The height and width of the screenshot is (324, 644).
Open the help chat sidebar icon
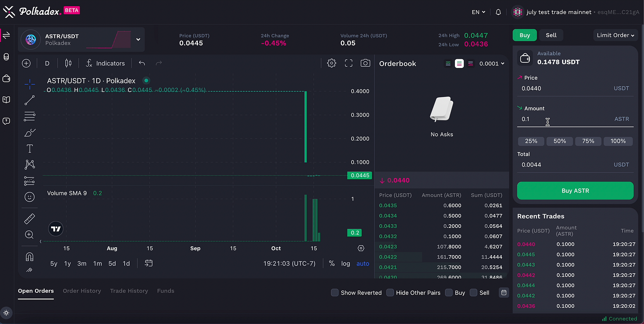pos(6,121)
